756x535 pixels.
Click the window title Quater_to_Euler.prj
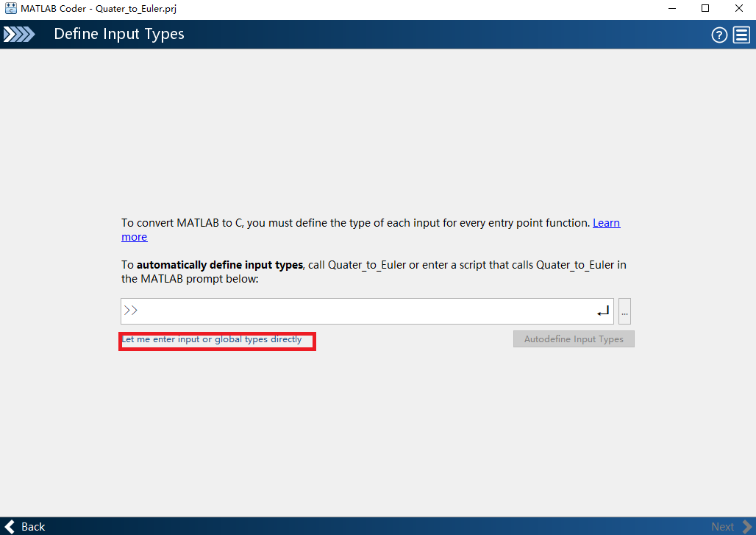pos(136,9)
